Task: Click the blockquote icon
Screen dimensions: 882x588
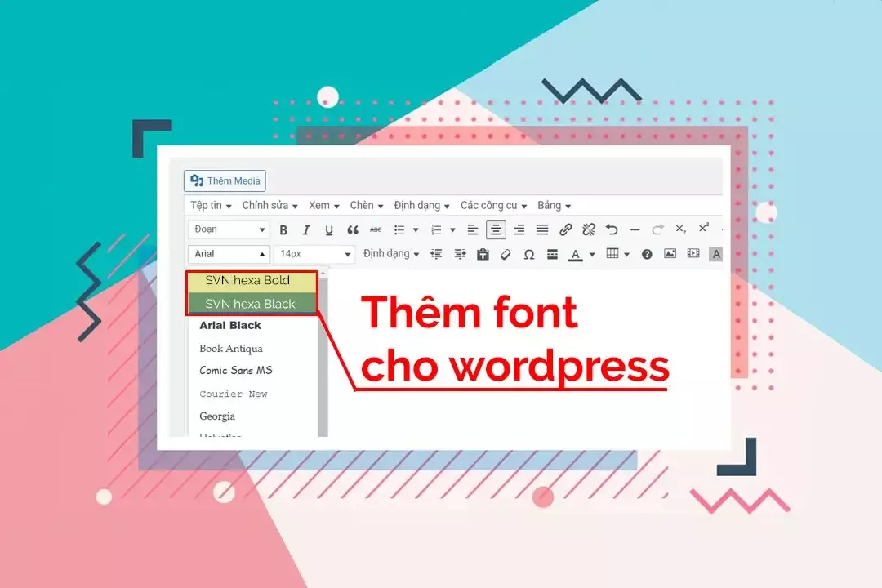Action: click(353, 230)
